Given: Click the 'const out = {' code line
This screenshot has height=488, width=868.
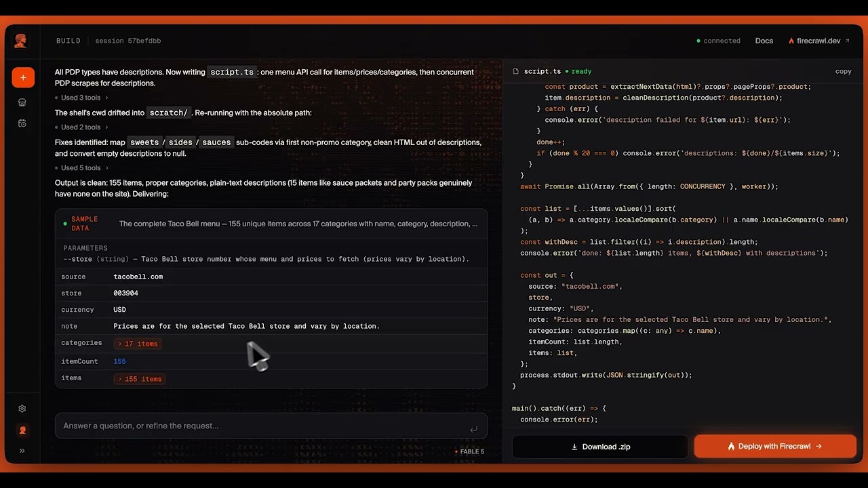Looking at the screenshot, I should [547, 275].
